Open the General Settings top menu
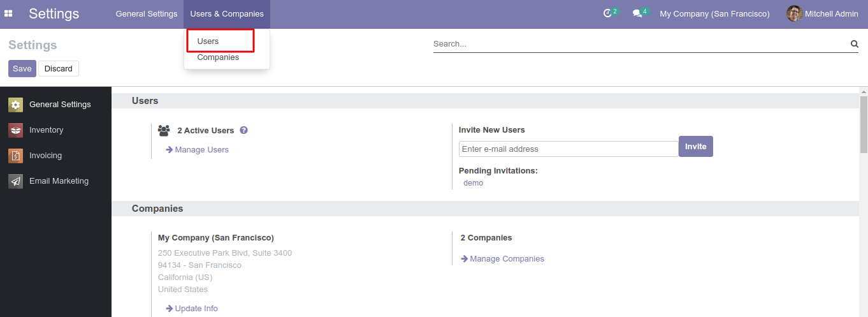The height and width of the screenshot is (317, 868). coord(147,14)
